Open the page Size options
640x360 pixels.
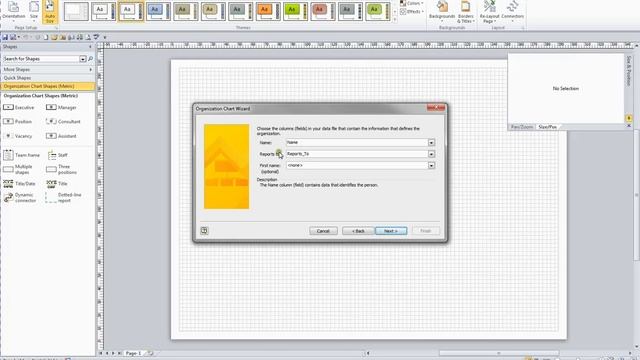[34, 11]
